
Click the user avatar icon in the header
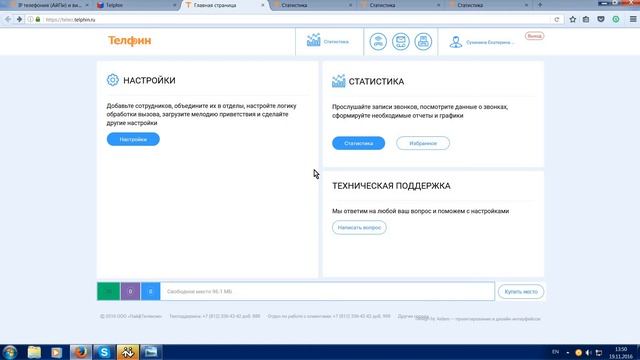pyautogui.click(x=456, y=42)
